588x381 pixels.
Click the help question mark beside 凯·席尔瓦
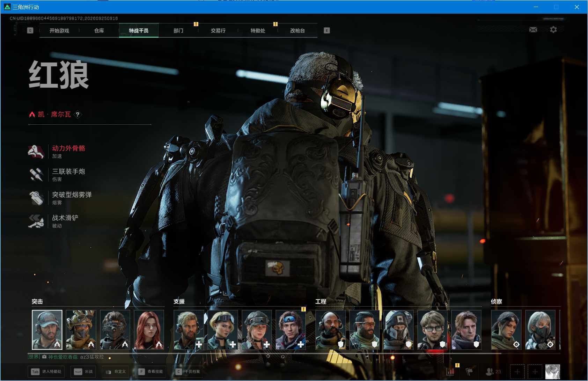78,114
